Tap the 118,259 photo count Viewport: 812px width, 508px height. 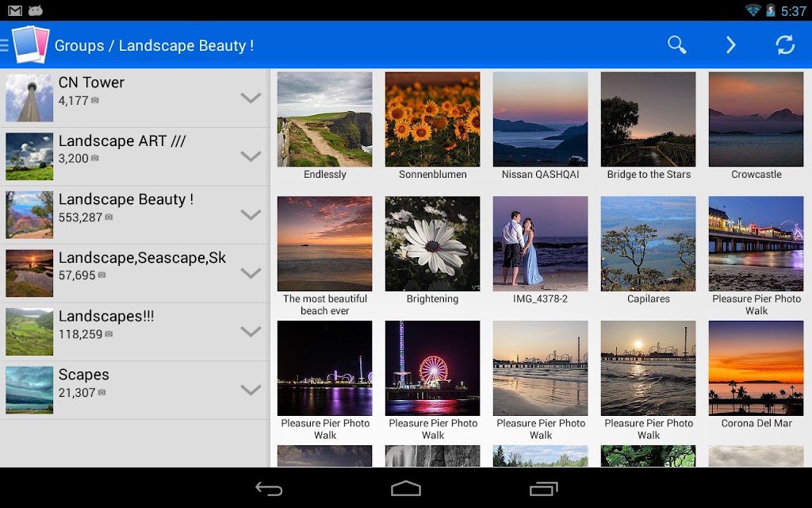click(80, 334)
